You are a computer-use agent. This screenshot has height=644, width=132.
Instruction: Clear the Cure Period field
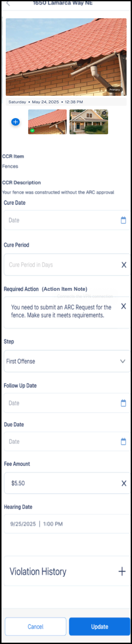124,265
